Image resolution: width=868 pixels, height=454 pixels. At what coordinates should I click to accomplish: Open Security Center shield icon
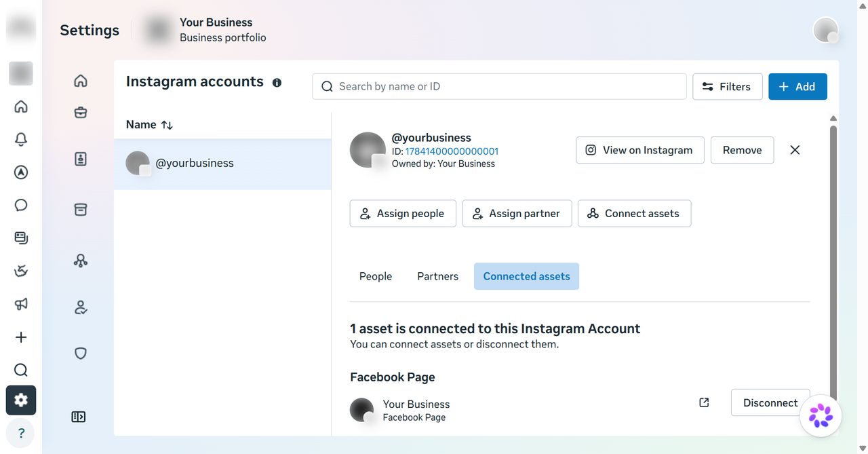point(81,354)
